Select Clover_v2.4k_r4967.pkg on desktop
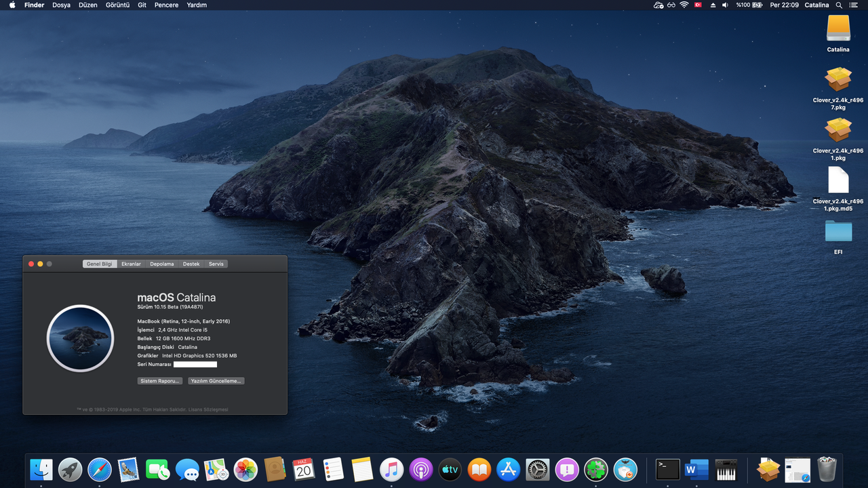This screenshot has width=868, height=488. point(838,79)
